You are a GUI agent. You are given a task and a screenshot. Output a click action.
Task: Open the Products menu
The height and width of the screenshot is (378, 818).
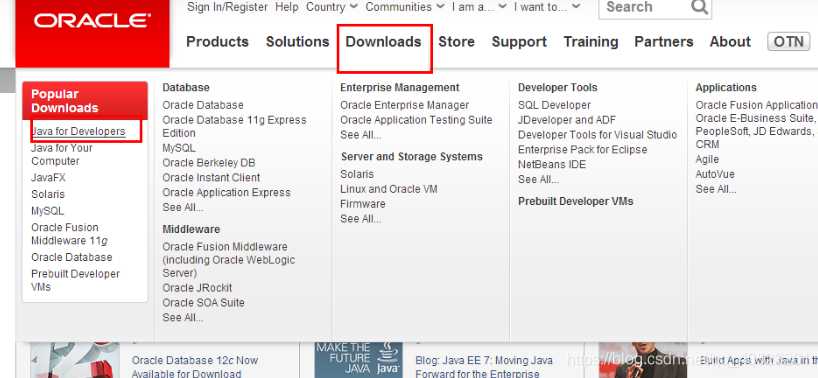click(218, 42)
